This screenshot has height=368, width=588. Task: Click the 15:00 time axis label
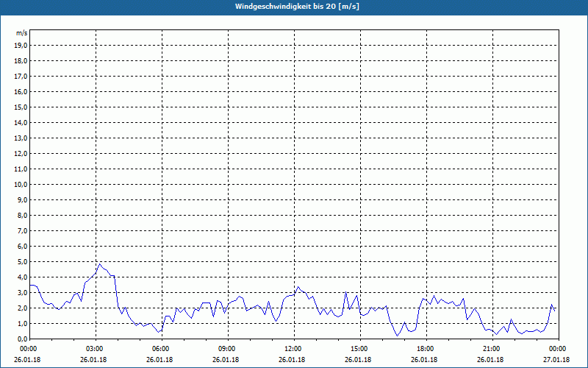click(360, 349)
